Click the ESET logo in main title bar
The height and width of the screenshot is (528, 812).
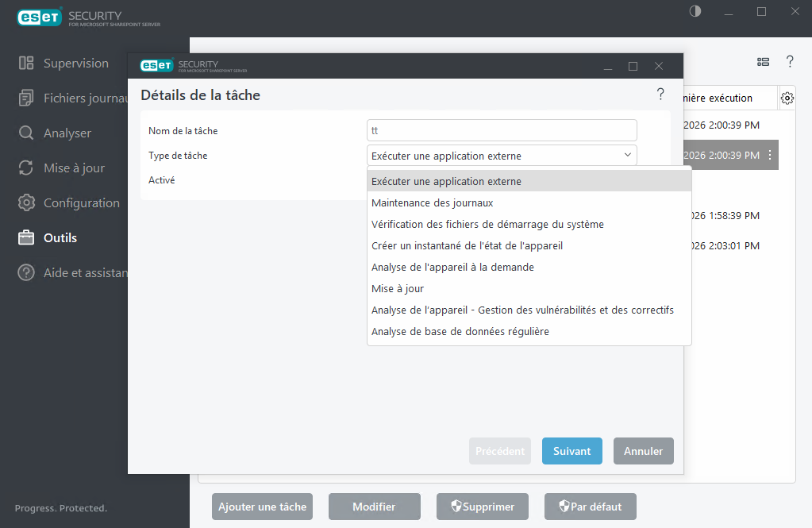[x=40, y=17]
